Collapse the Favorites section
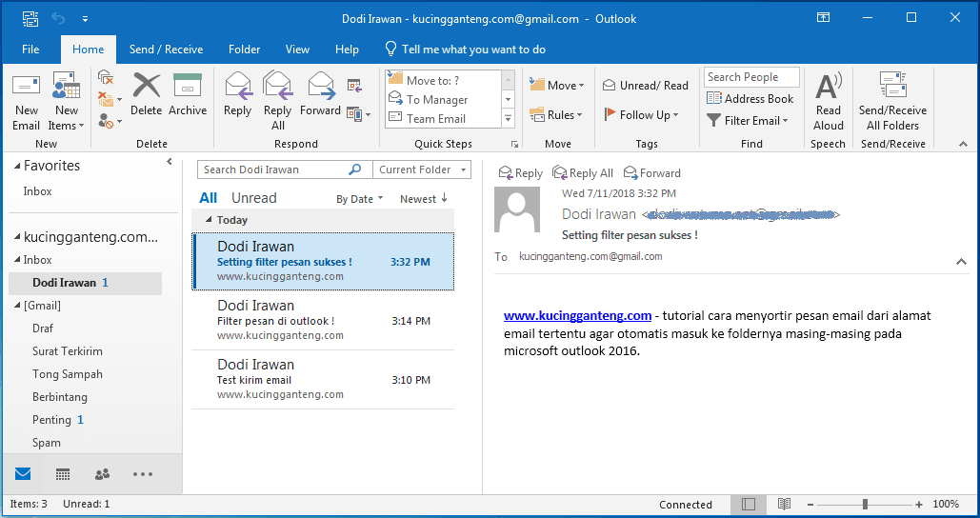The height and width of the screenshot is (518, 980). (x=17, y=166)
